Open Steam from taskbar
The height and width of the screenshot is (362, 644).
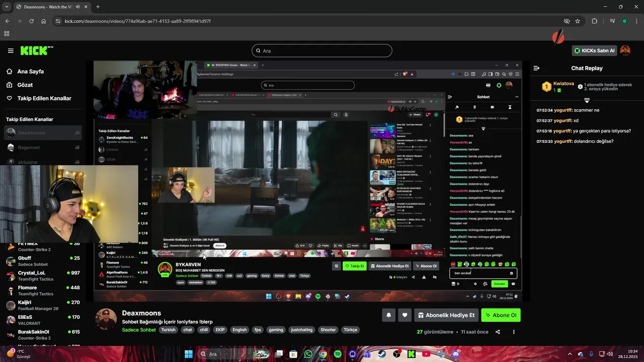pos(382,354)
